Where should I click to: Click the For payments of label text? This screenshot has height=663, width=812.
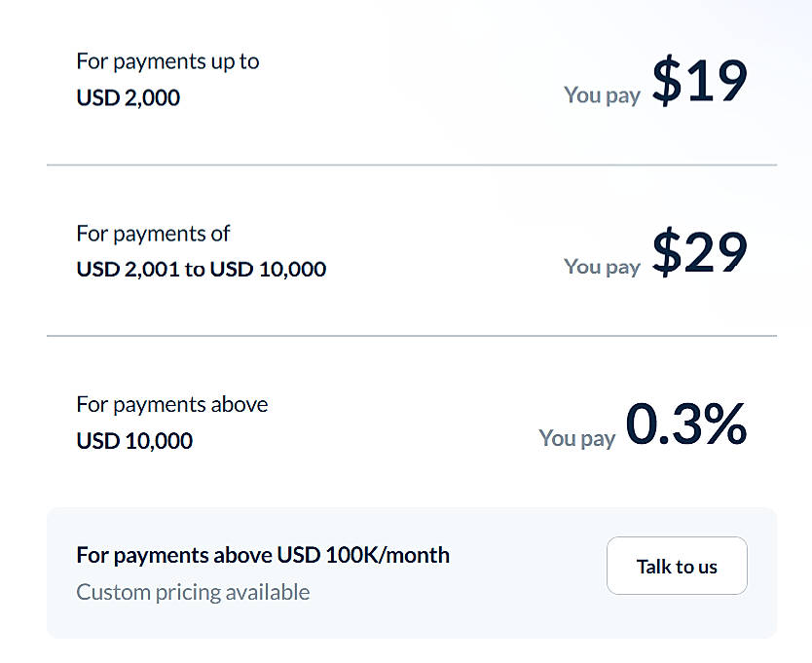tap(153, 234)
